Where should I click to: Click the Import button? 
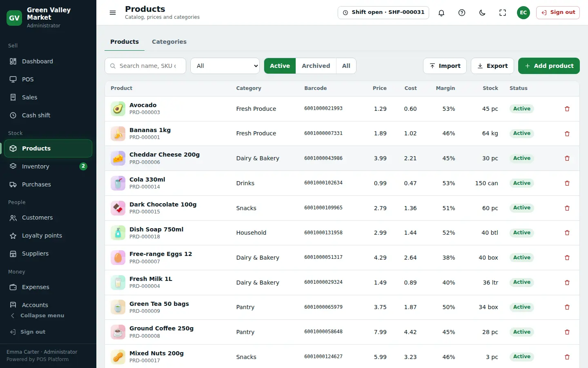pos(445,66)
